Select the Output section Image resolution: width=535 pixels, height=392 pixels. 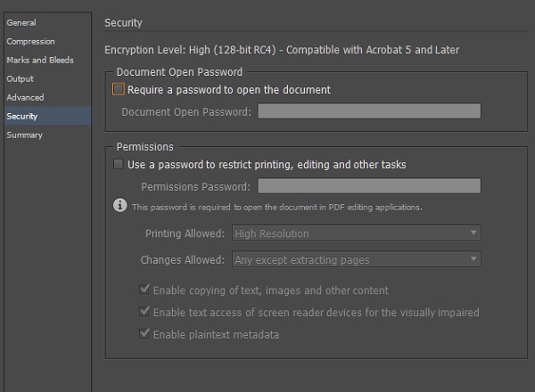pyautogui.click(x=20, y=78)
